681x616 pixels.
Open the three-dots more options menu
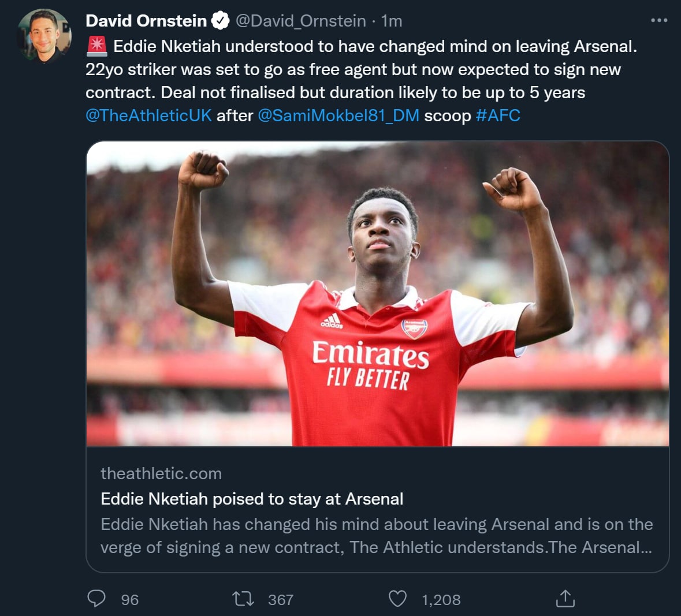click(x=658, y=20)
